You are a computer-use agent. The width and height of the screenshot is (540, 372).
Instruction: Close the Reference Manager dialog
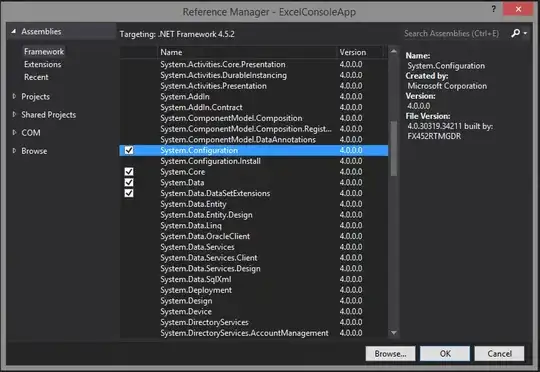coord(518,9)
